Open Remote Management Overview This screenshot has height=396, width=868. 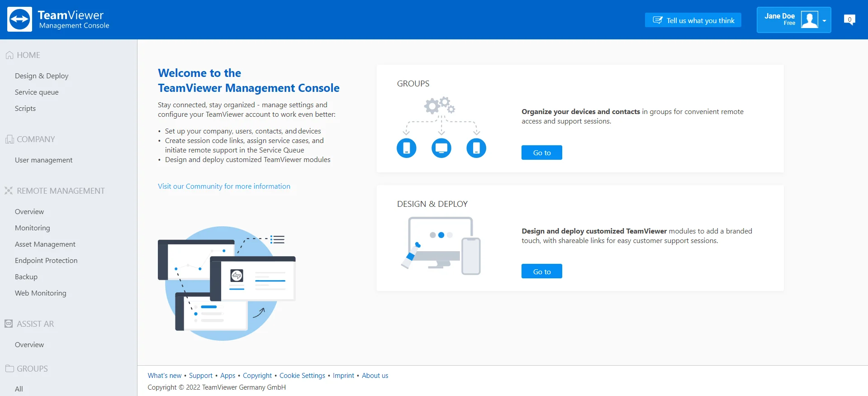pyautogui.click(x=29, y=212)
